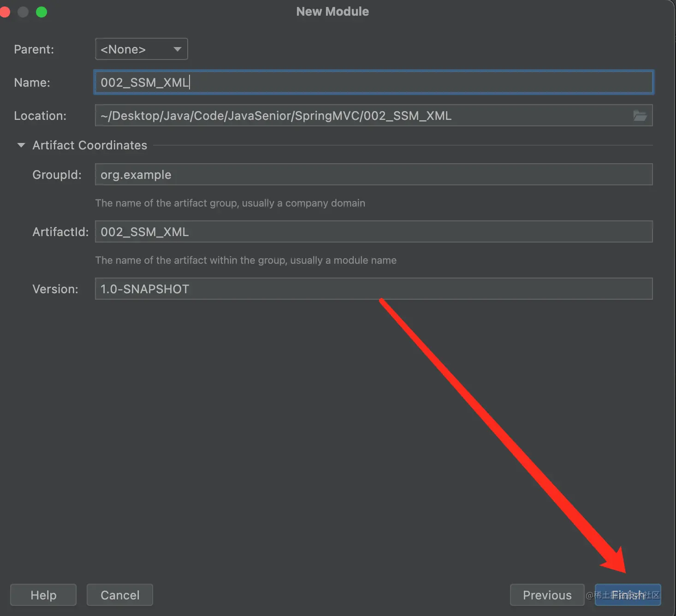Image resolution: width=676 pixels, height=616 pixels.
Task: Click the green zoom window button
Action: pyautogui.click(x=42, y=12)
